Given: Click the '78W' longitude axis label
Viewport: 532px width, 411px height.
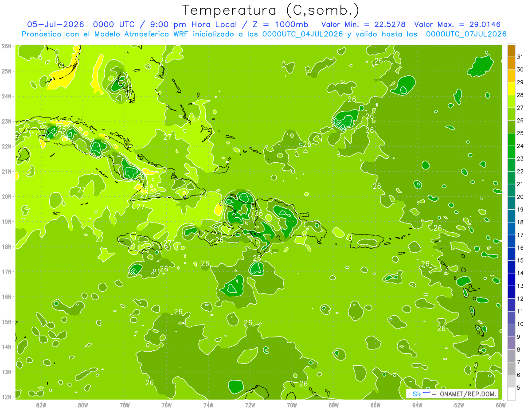Looking at the screenshot, I should (125, 405).
